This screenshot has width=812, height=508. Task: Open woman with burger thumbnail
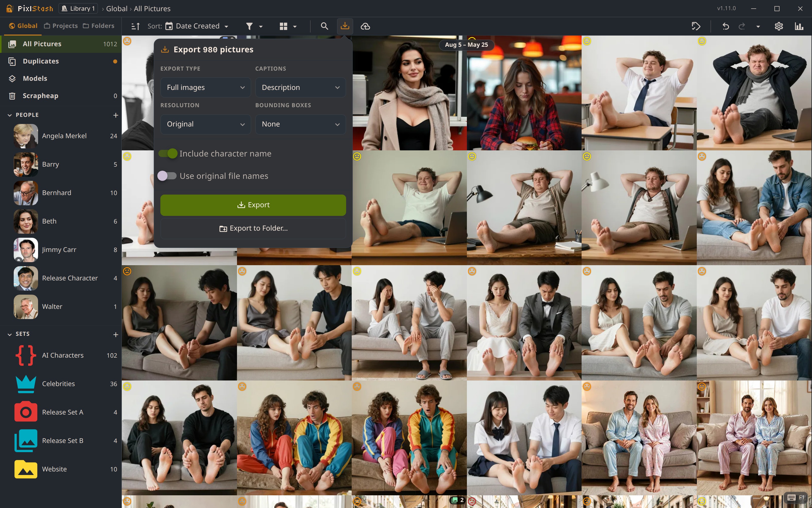[x=524, y=93]
